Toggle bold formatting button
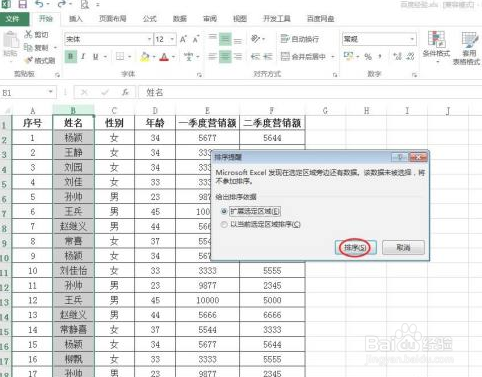 70,57
